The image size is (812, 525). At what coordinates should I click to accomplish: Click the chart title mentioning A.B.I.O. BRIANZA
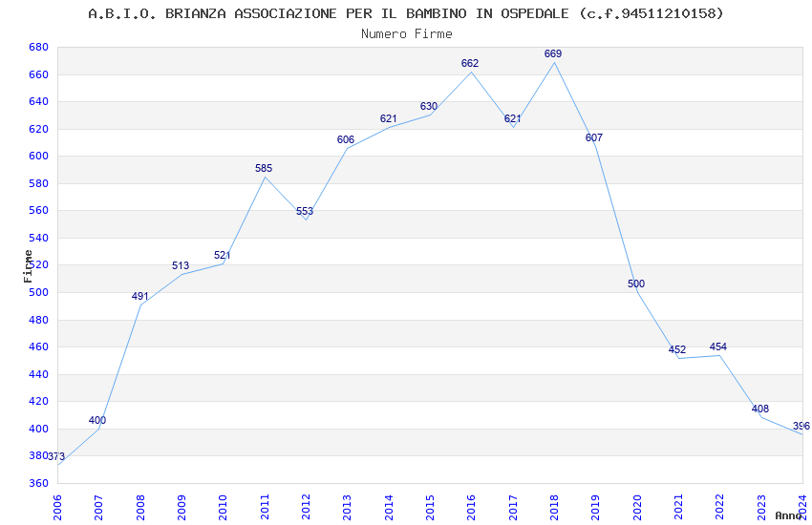pyautogui.click(x=405, y=13)
